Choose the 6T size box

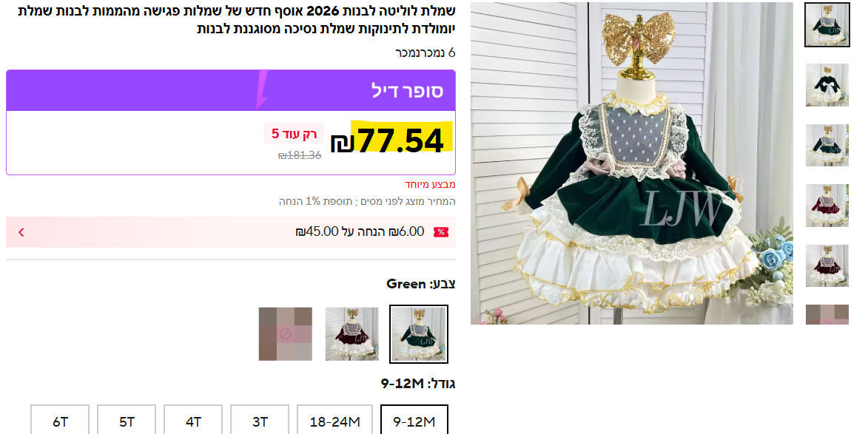tap(61, 421)
